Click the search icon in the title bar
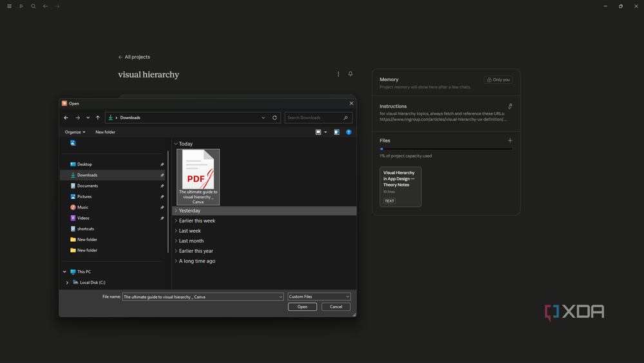 pyautogui.click(x=33, y=6)
